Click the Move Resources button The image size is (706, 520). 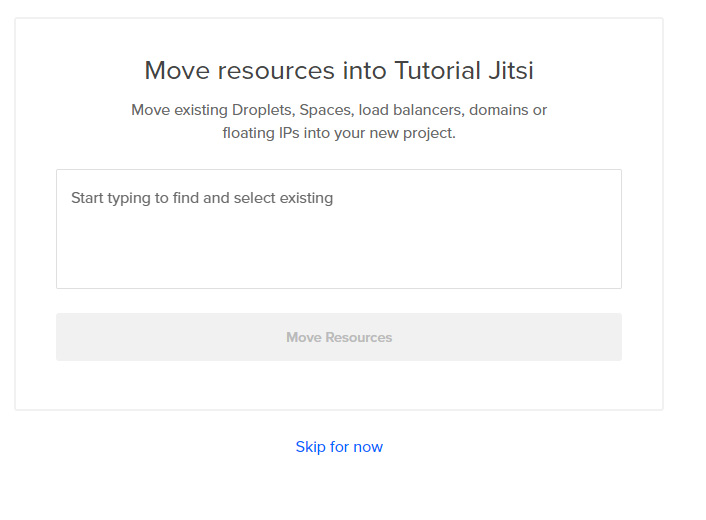pos(339,337)
